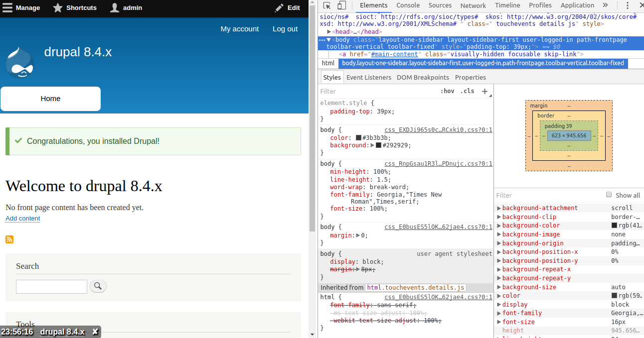Image resolution: width=644 pixels, height=338 pixels.
Task: Open css_EXDJi965s0c stylesheet link
Action: coord(438,130)
